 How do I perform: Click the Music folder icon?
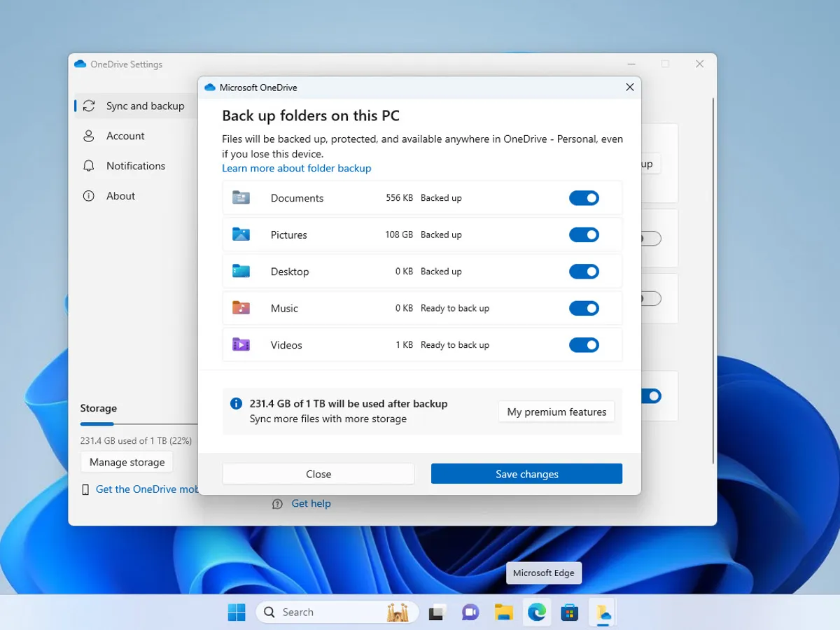[x=241, y=308]
